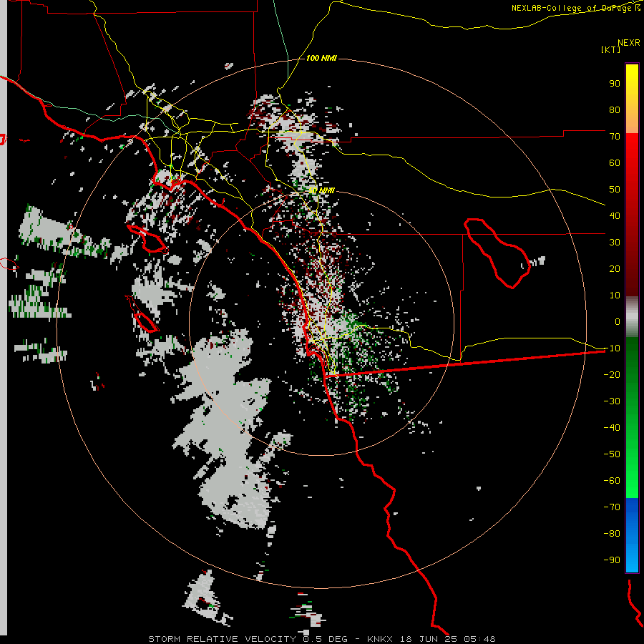The width and height of the screenshot is (644, 644).
Task: Pick the blue band of the velocity scale
Action: tap(632, 535)
